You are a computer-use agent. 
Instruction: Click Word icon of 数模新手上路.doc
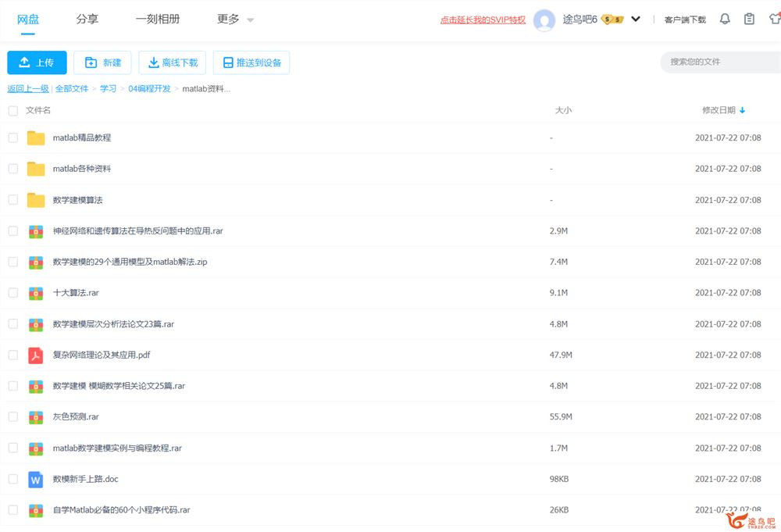pos(36,479)
